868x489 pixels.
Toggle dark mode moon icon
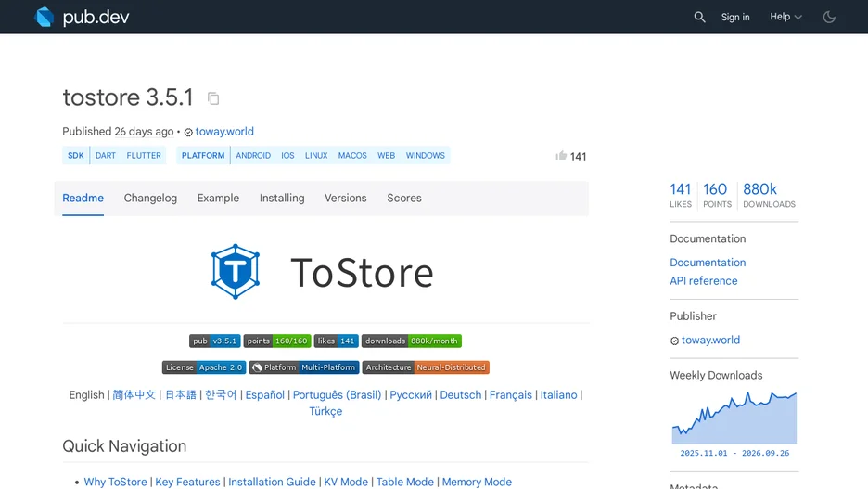click(829, 18)
